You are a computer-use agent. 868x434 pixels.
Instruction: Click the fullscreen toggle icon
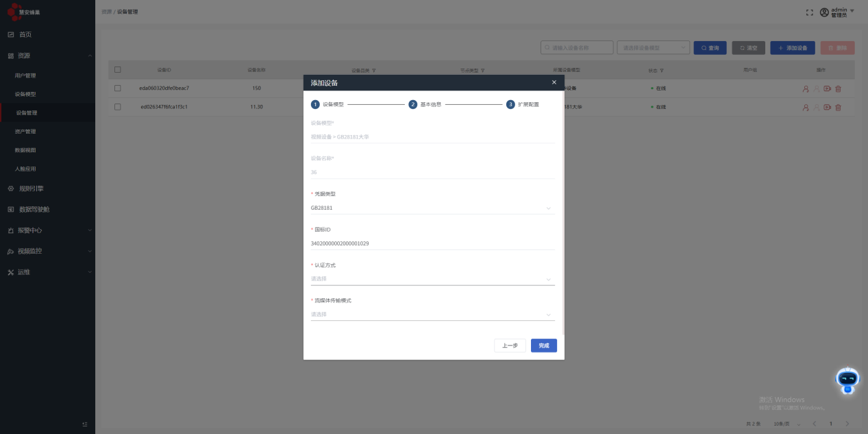pos(810,12)
